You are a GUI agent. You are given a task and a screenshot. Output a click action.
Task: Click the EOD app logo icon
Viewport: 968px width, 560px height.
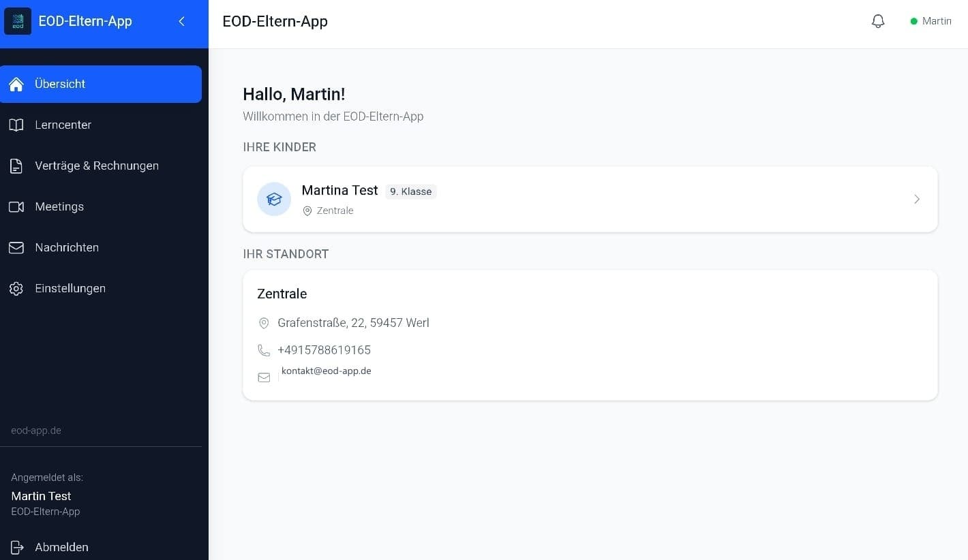click(x=18, y=21)
